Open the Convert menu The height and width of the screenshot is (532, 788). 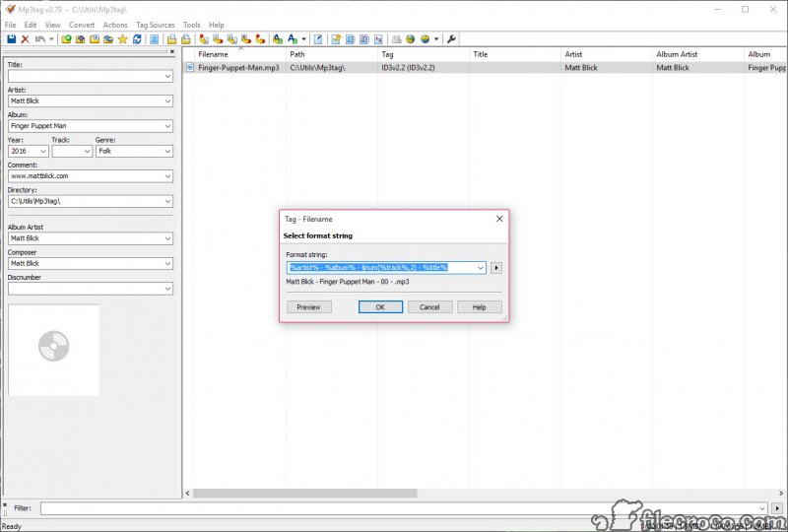82,25
